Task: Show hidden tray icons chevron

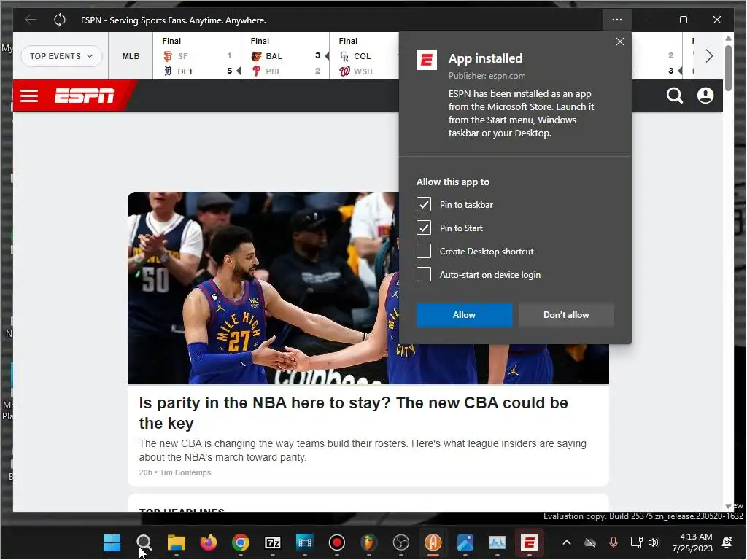Action: click(566, 542)
